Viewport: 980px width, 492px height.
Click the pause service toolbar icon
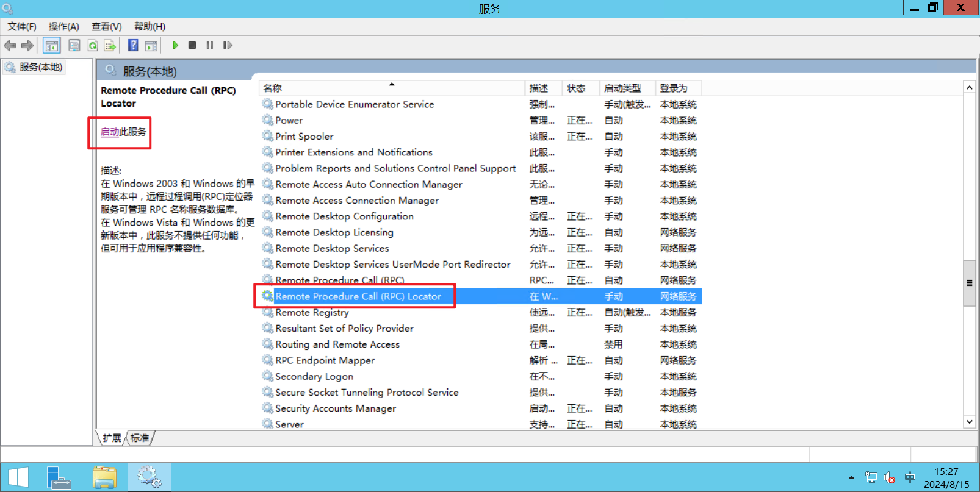(x=210, y=45)
